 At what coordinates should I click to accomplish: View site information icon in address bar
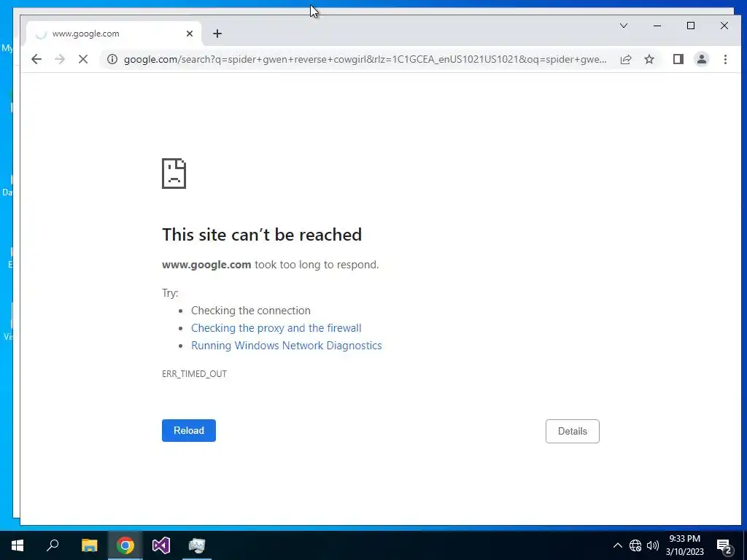pyautogui.click(x=112, y=59)
